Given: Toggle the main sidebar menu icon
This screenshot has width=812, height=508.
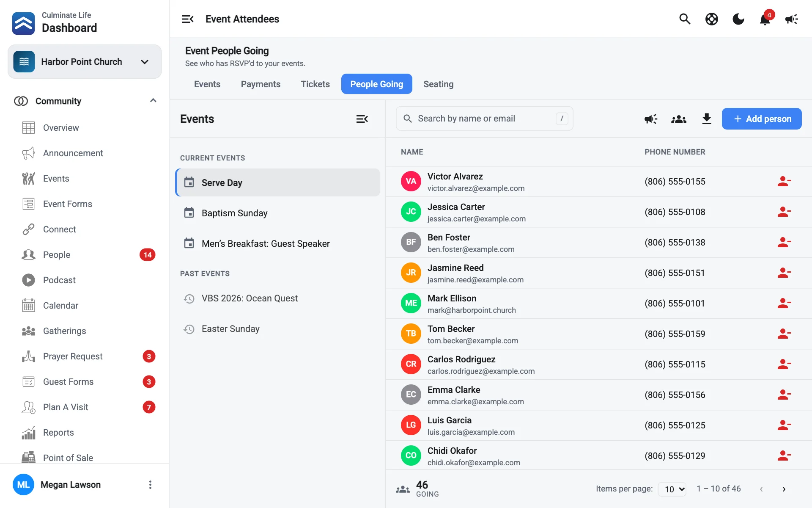Looking at the screenshot, I should [188, 19].
